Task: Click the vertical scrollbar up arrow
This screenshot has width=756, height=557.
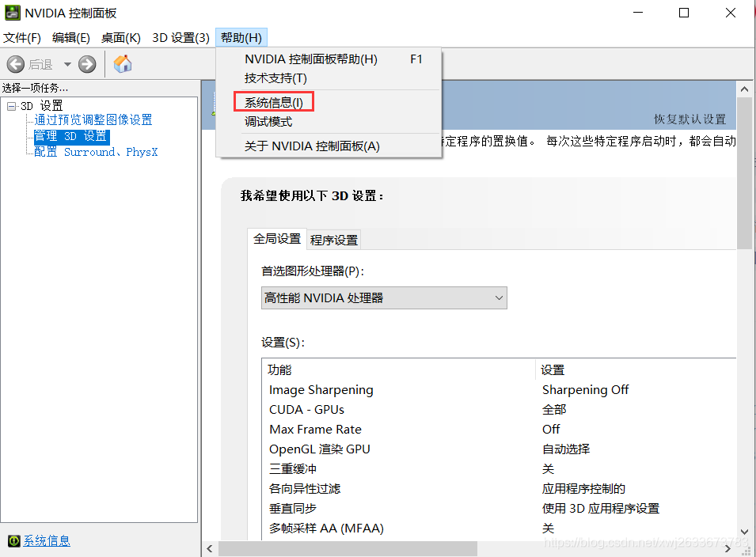Action: 744,89
